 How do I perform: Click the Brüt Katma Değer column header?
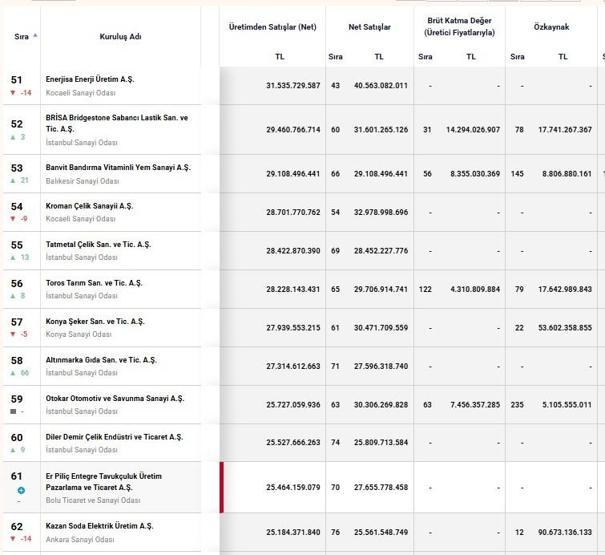coord(459,26)
